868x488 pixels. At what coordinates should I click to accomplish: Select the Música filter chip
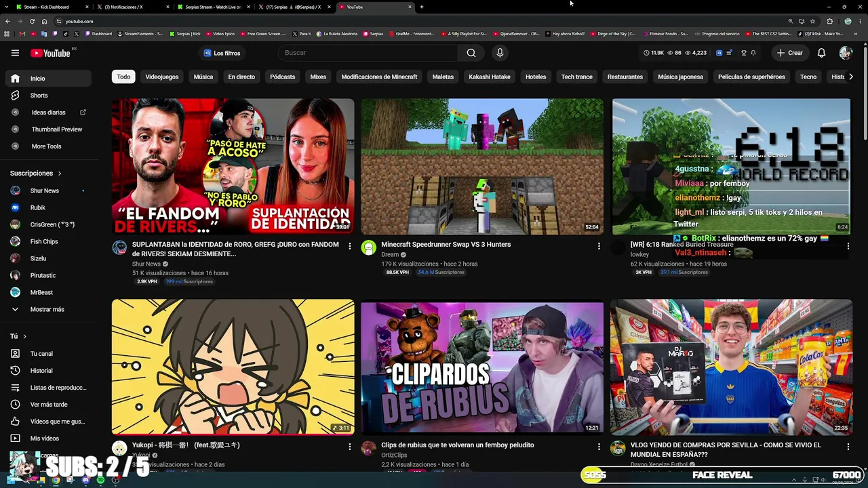tap(203, 77)
